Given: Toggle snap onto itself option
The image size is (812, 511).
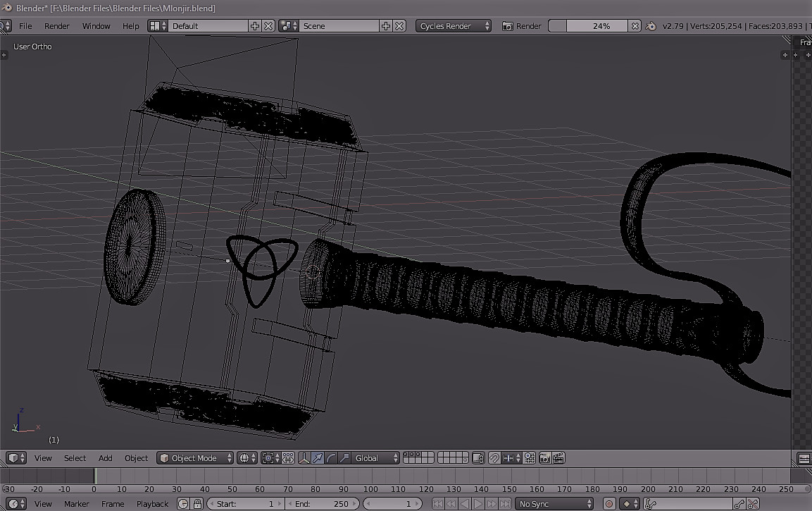Looking at the screenshot, I should 530,458.
